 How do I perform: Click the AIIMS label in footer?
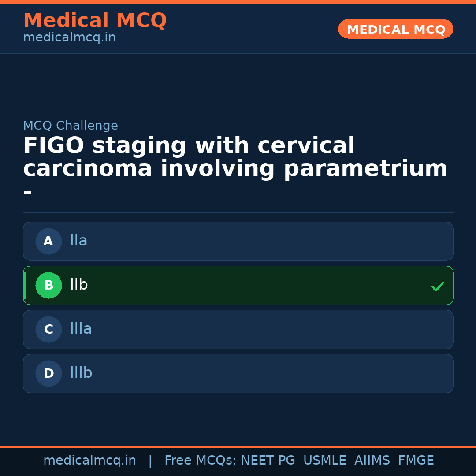[372, 460]
